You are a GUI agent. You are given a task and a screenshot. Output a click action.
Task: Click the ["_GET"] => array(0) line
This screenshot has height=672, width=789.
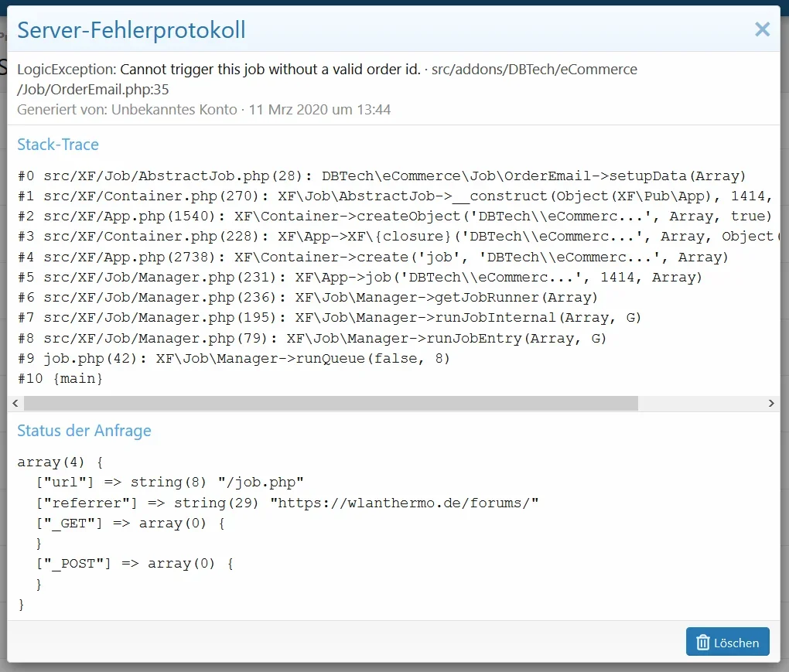pyautogui.click(x=130, y=523)
